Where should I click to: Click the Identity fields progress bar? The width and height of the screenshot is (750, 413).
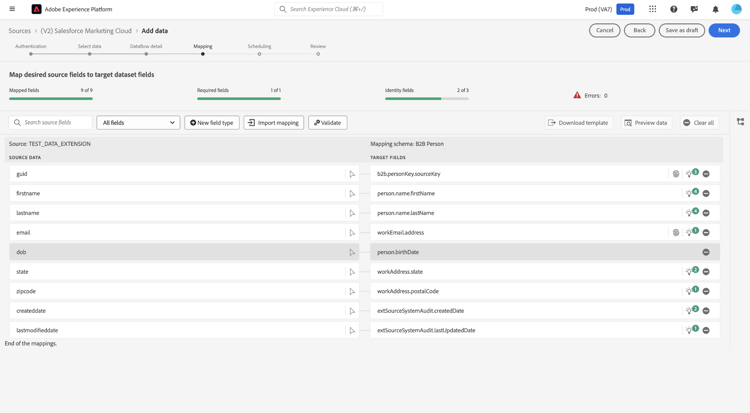point(427,99)
